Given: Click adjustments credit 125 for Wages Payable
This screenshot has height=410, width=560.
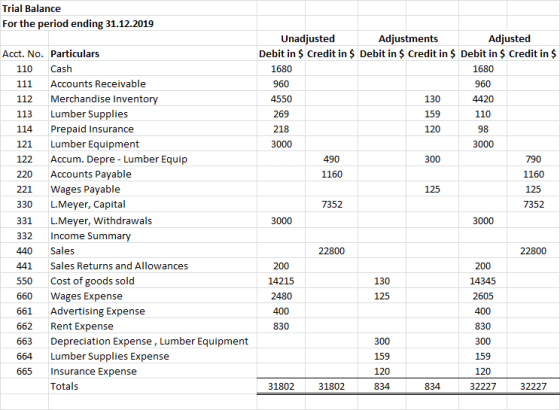Looking at the screenshot, I should [x=432, y=189].
